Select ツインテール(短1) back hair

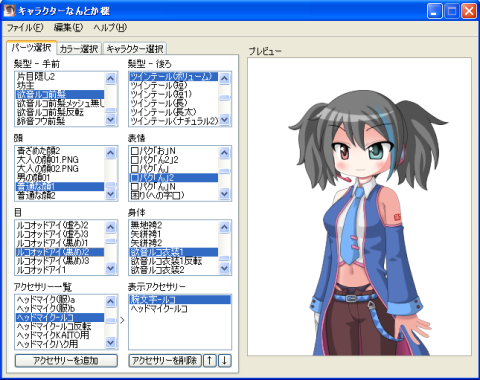pyautogui.click(x=174, y=94)
